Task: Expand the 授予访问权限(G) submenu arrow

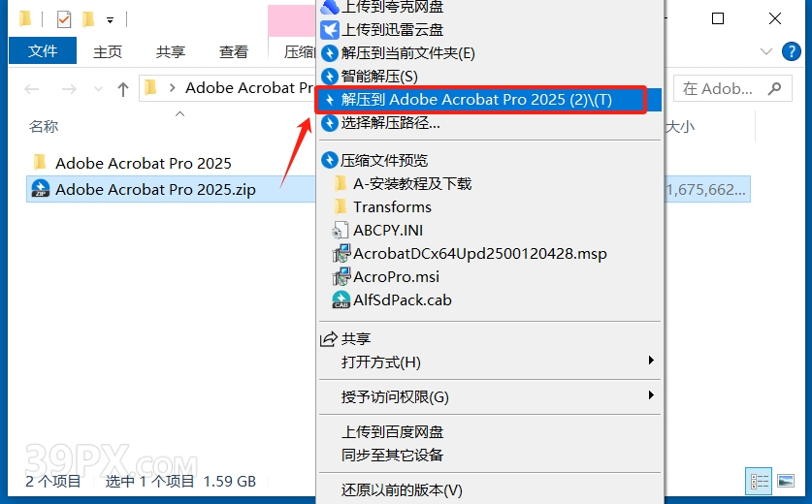Action: [x=651, y=395]
